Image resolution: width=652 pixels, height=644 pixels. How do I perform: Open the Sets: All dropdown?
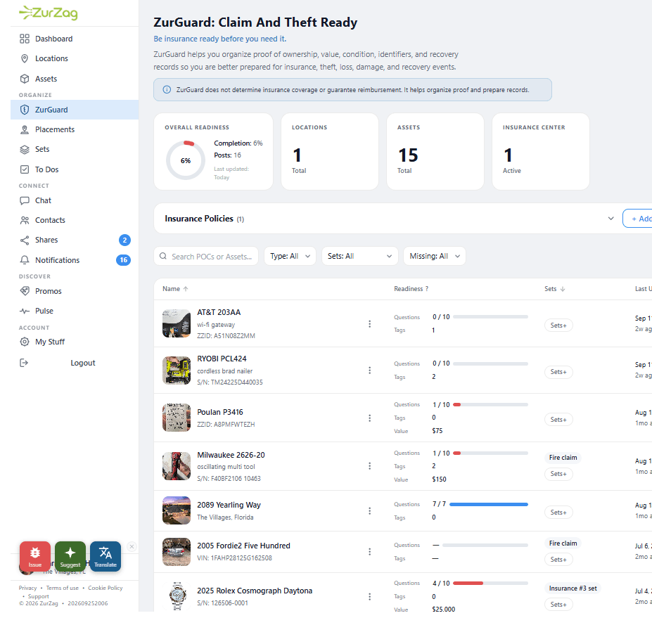[359, 256]
